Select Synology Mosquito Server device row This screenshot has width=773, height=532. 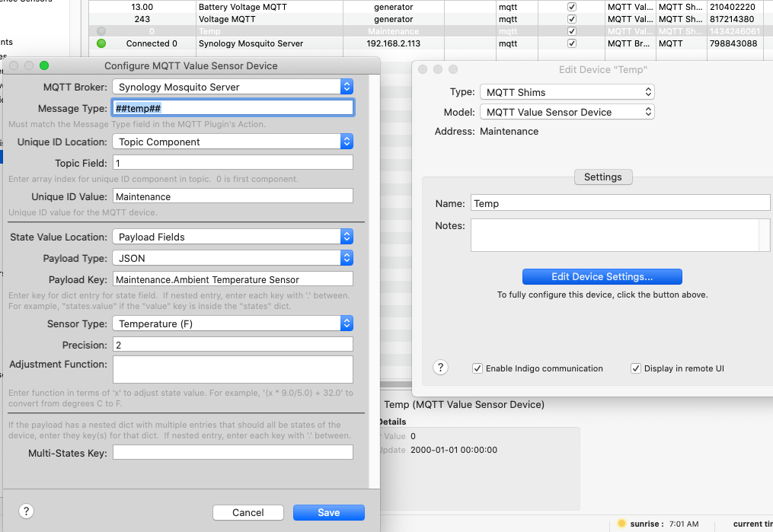tap(251, 43)
